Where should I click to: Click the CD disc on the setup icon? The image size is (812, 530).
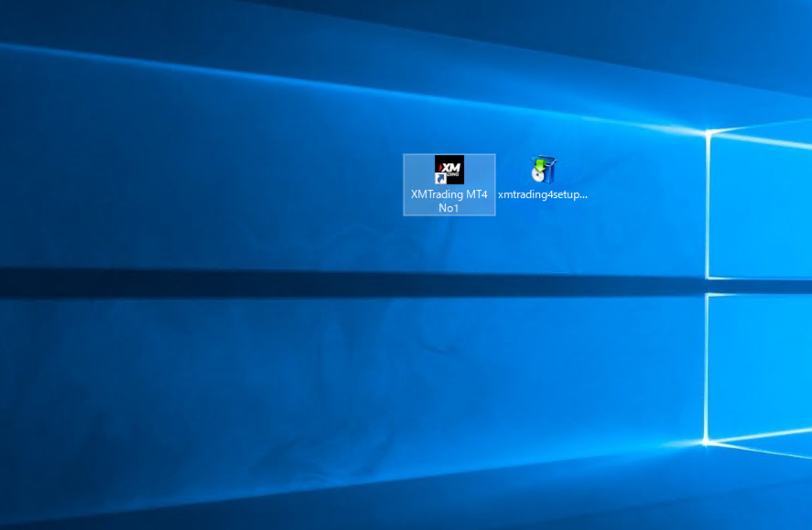coord(537,176)
